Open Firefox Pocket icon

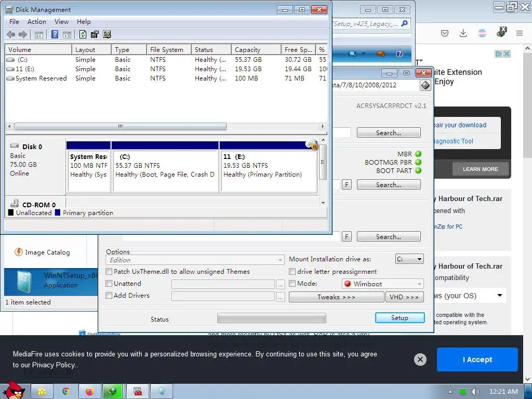[445, 33]
